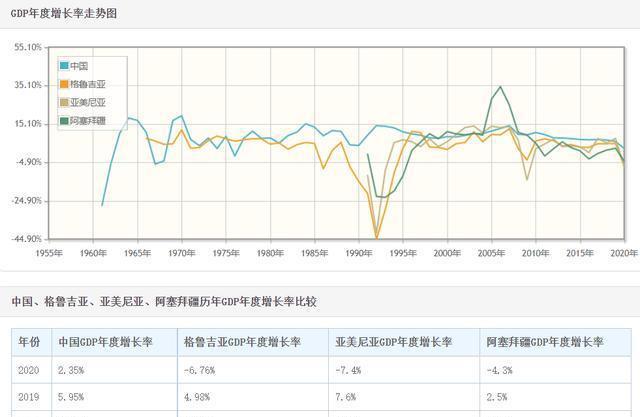Click China's 1961 starting data point
The image size is (640, 417).
(102, 205)
